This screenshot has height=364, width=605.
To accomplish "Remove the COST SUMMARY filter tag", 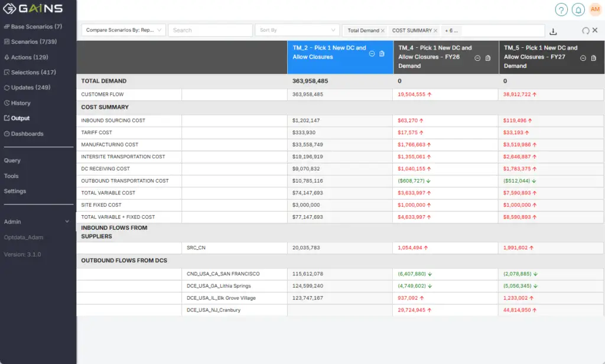I will click(435, 31).
